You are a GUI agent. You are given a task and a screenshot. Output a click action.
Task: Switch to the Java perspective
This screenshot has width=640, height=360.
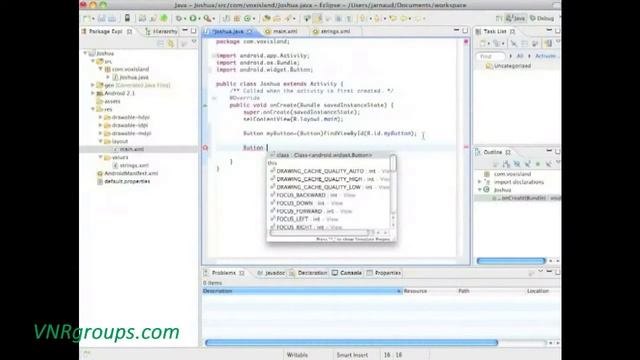(516, 18)
